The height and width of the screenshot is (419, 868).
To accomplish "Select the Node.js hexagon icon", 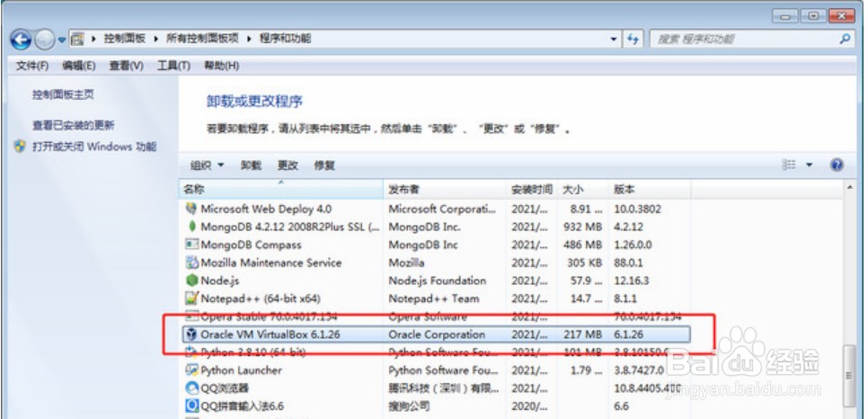I will (191, 281).
